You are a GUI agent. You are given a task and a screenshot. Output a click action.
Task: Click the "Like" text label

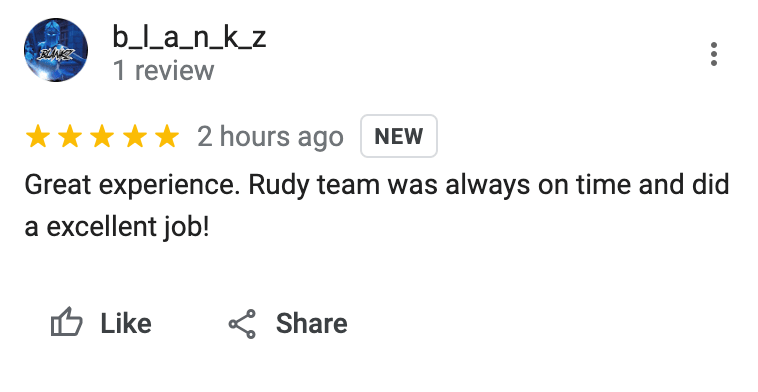pyautogui.click(x=126, y=323)
